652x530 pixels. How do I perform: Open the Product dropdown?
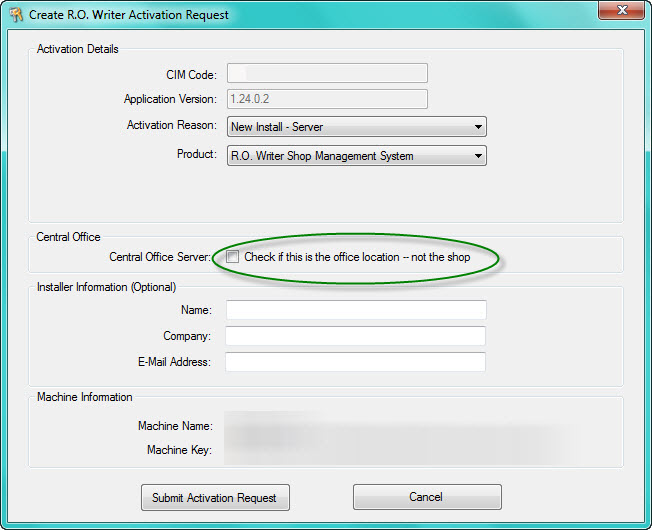click(x=357, y=155)
